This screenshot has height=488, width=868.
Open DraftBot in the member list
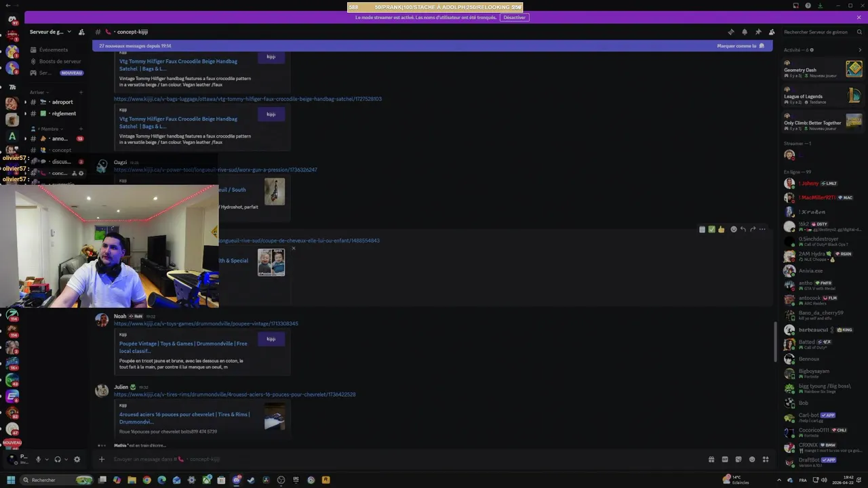(823, 462)
